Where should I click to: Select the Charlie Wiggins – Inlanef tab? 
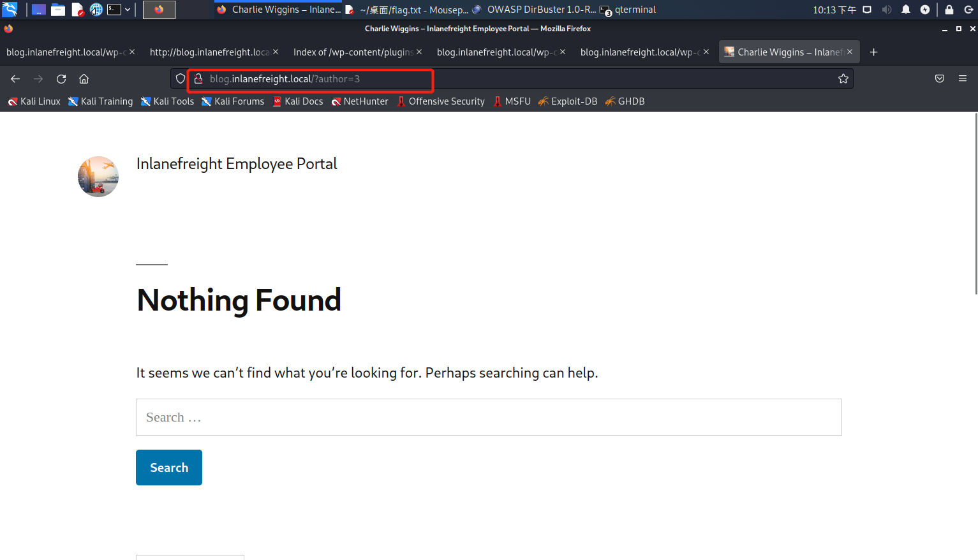pyautogui.click(x=790, y=52)
